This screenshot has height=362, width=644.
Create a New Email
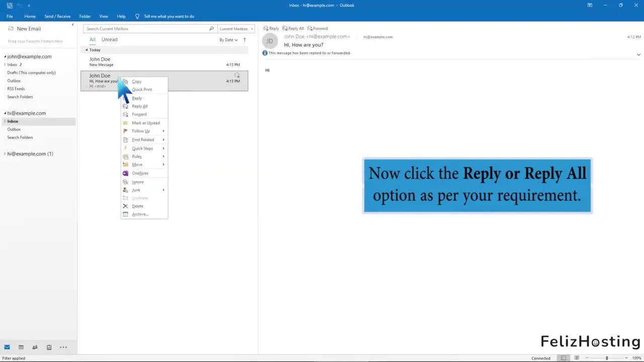[x=25, y=29]
